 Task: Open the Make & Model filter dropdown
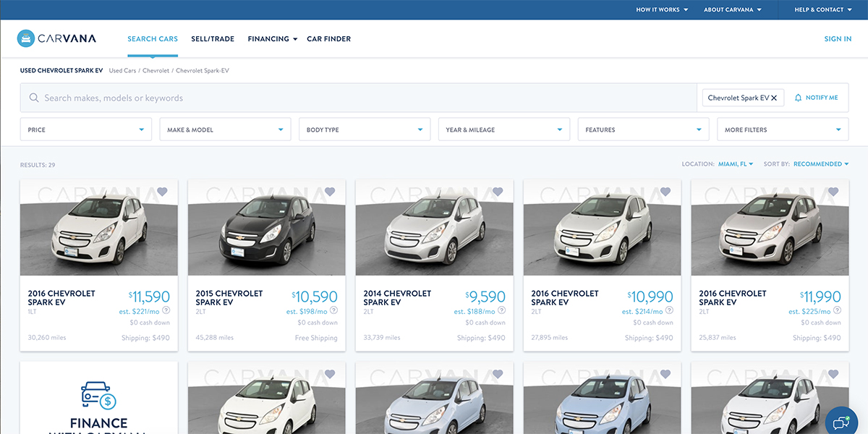pos(226,129)
